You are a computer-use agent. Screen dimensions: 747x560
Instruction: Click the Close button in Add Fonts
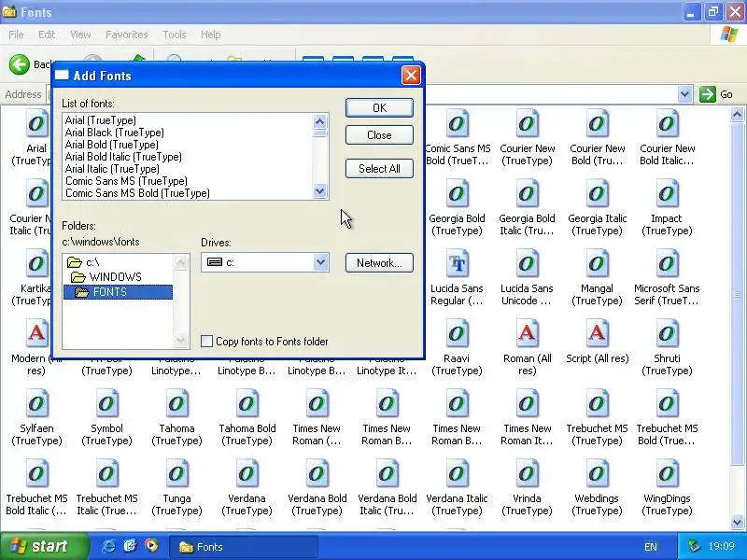(379, 135)
